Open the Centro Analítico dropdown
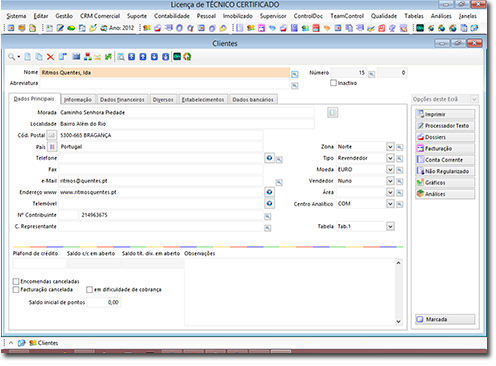Viewport: 496px width, 366px height. point(390,204)
